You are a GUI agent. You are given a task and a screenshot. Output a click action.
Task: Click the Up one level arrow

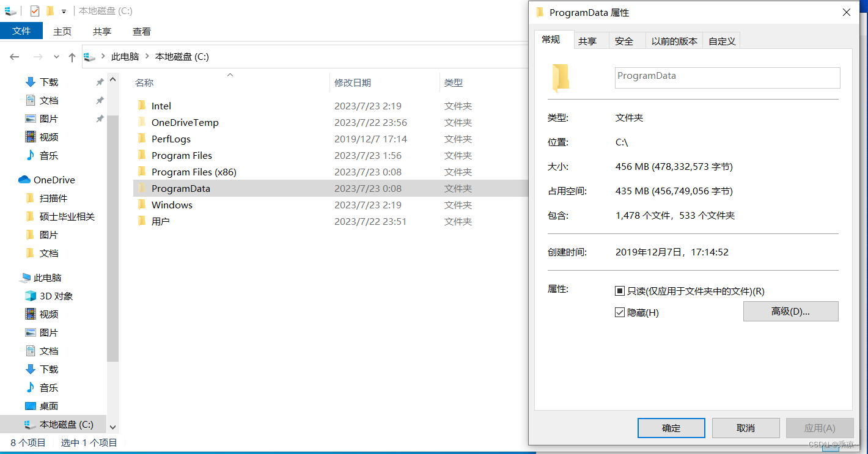(72, 57)
